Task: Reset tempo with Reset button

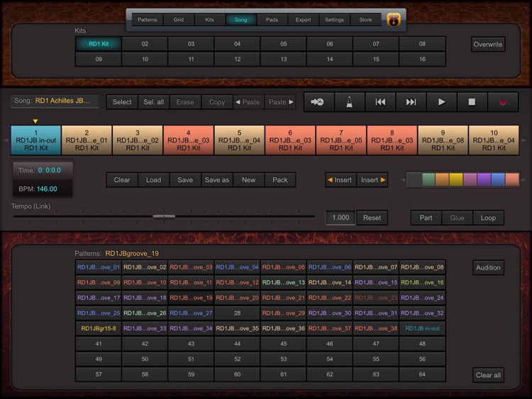Action: [372, 218]
